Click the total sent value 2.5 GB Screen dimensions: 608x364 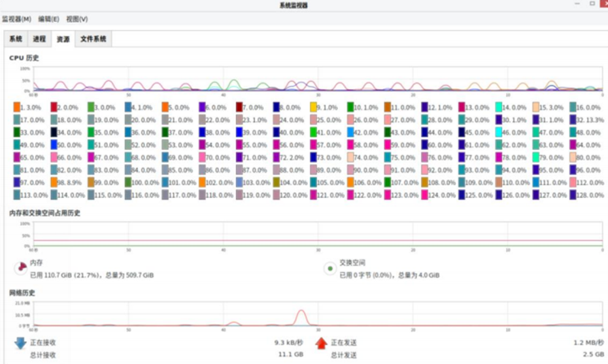click(x=593, y=354)
